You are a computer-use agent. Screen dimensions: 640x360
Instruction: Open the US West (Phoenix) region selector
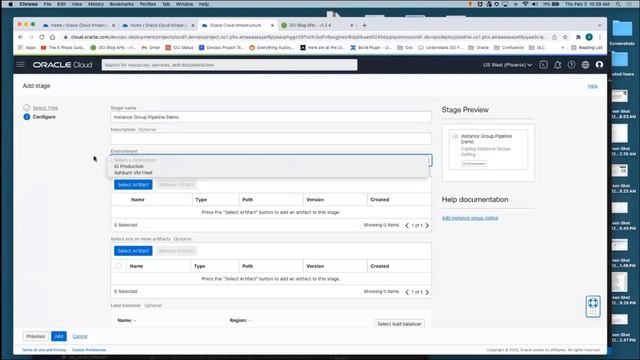click(507, 65)
